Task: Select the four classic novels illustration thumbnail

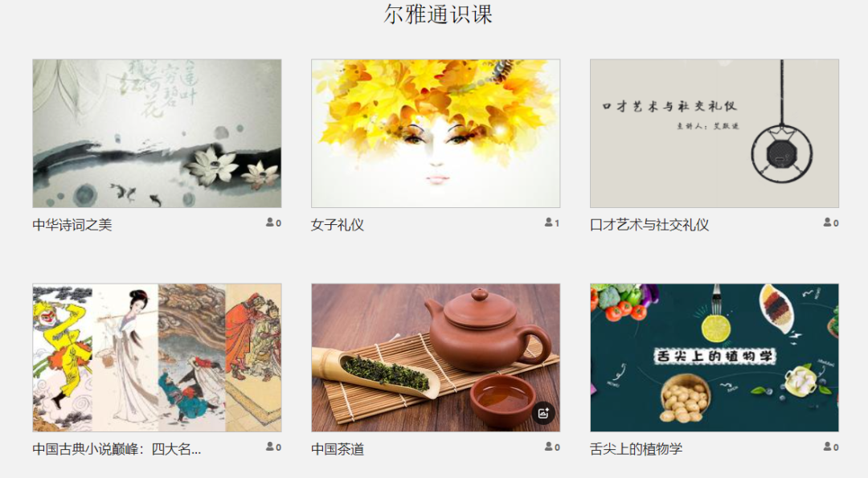Action: pos(158,358)
